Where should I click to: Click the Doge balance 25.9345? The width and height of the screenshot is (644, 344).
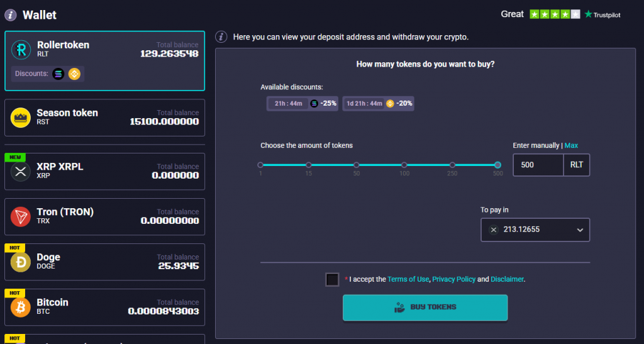pyautogui.click(x=179, y=266)
